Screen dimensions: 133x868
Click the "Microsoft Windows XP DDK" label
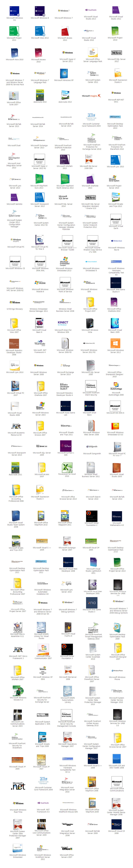(x=43, y=678)
